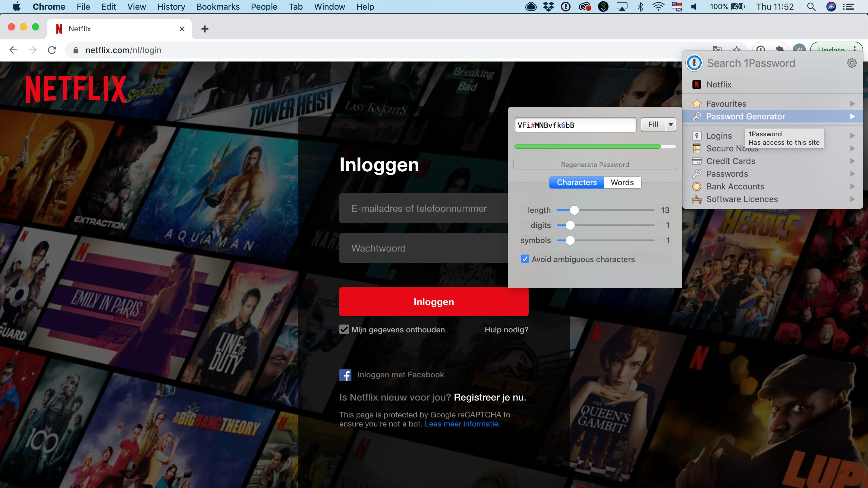Screen dimensions: 868x488
Task: Click Inloggen met Facebook
Action: [400, 375]
